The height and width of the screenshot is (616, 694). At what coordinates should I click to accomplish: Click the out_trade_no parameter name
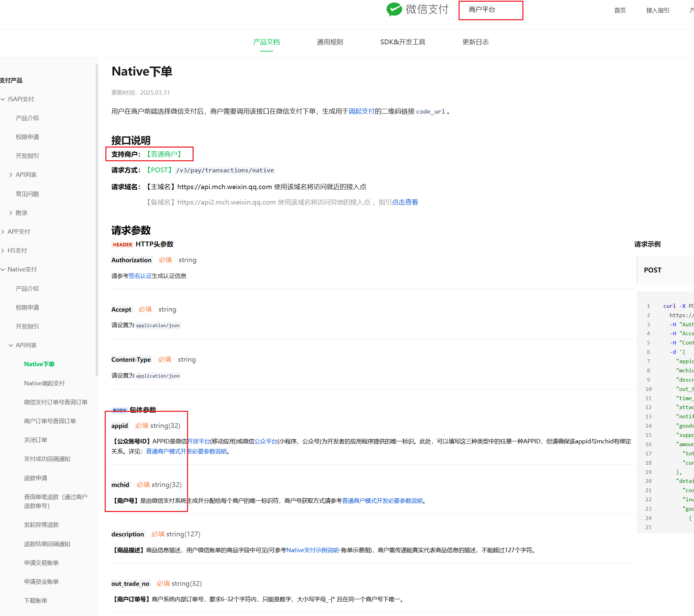tap(130, 584)
